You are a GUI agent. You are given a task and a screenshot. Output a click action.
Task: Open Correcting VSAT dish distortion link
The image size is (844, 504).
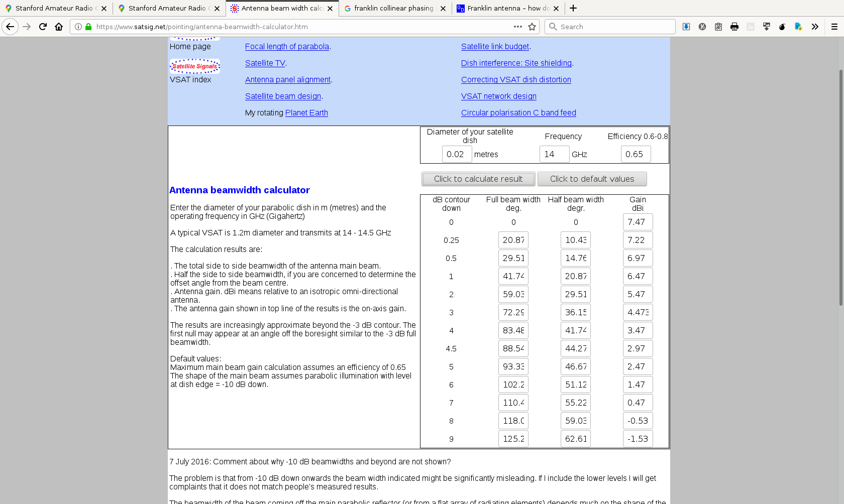pyautogui.click(x=516, y=80)
